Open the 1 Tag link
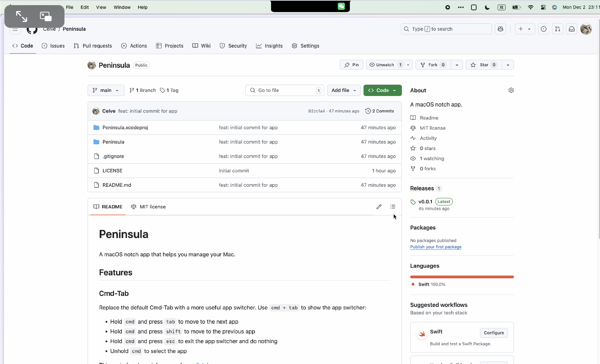The image size is (600, 364). 169,90
